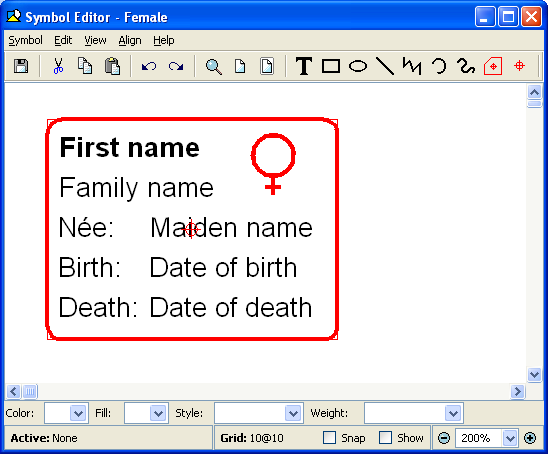Click the Copy toolbar icon

(x=85, y=66)
